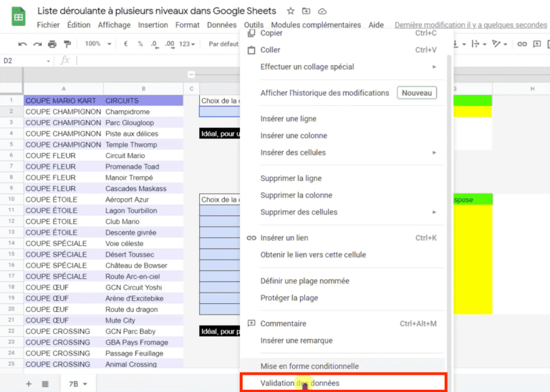The image size is (550, 392).
Task: Open the Aide menu
Action: (376, 25)
